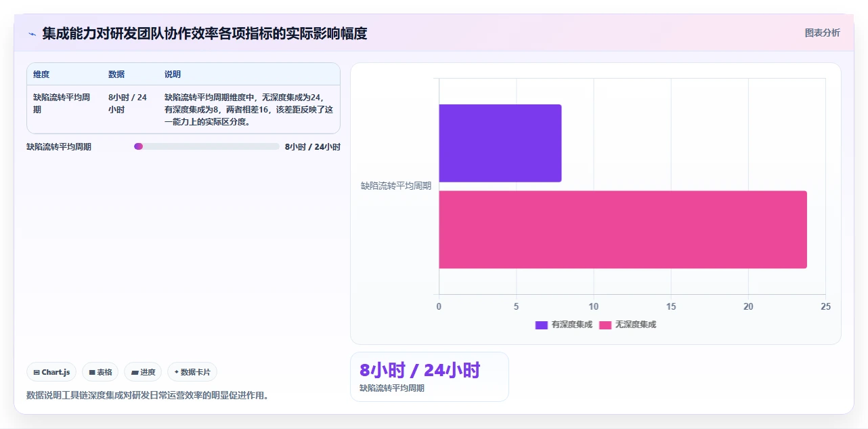Click the x-axis tick label 10
The width and height of the screenshot is (868, 429).
pyautogui.click(x=594, y=306)
